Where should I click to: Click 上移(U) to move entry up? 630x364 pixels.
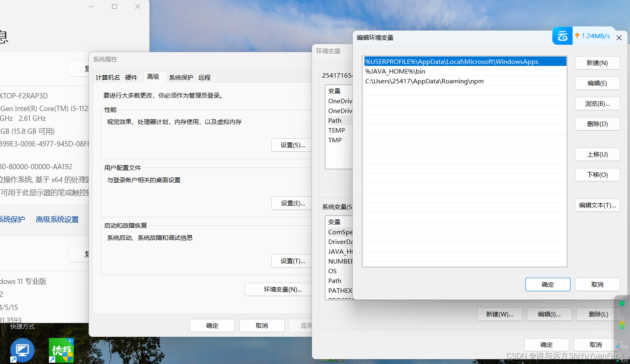pos(597,154)
